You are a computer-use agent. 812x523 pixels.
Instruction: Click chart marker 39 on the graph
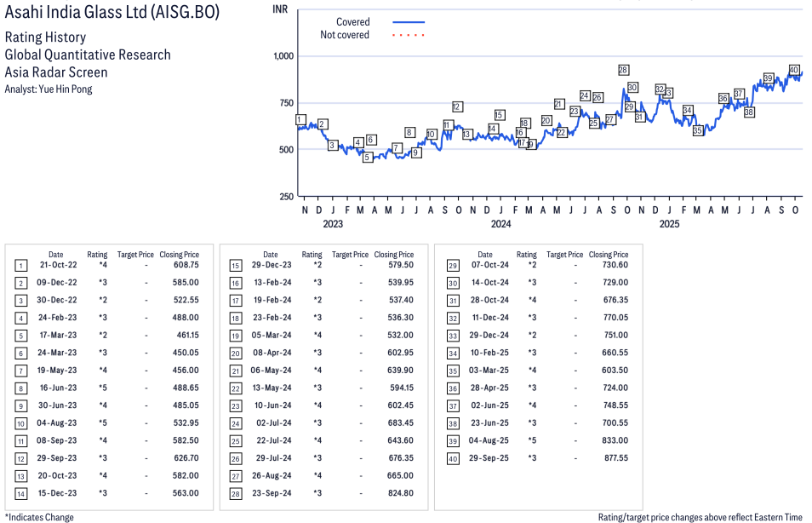pyautogui.click(x=769, y=78)
